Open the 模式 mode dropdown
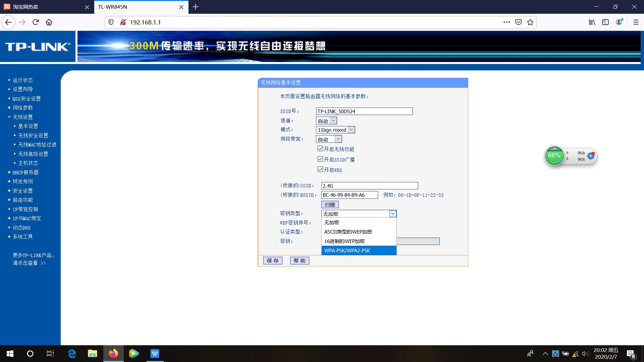644x362 pixels. point(351,130)
